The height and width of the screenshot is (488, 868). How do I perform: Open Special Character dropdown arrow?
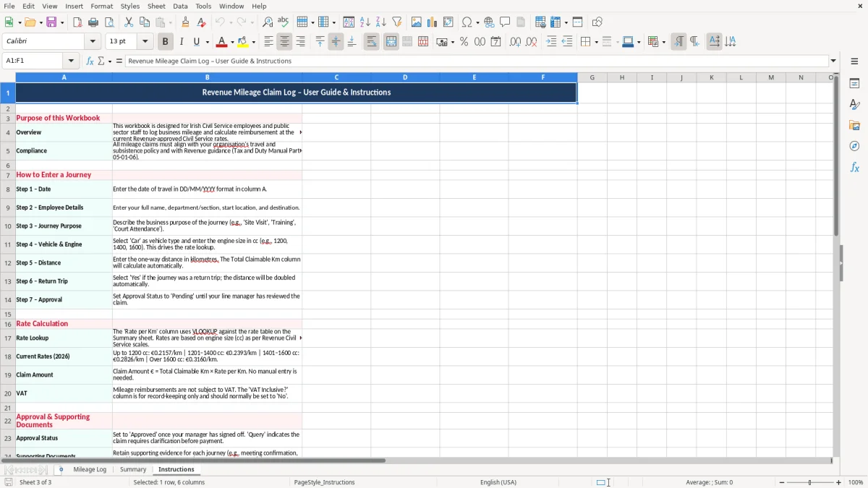click(x=477, y=22)
